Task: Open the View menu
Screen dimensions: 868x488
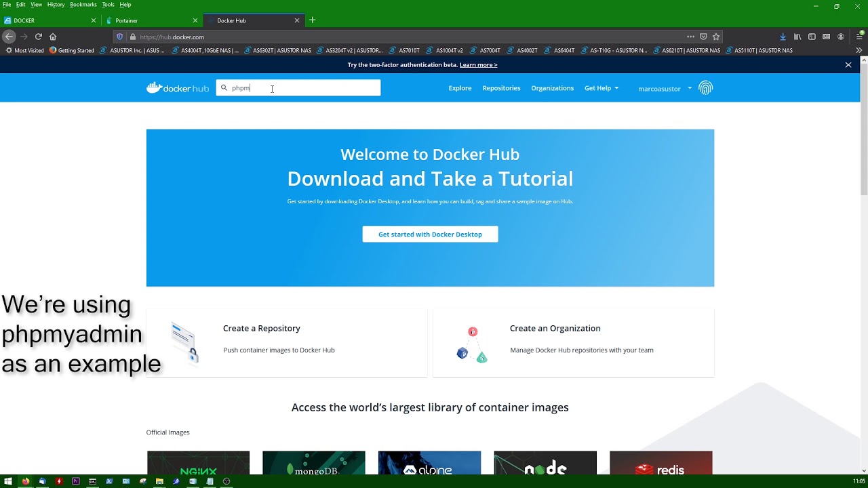Action: point(36,5)
